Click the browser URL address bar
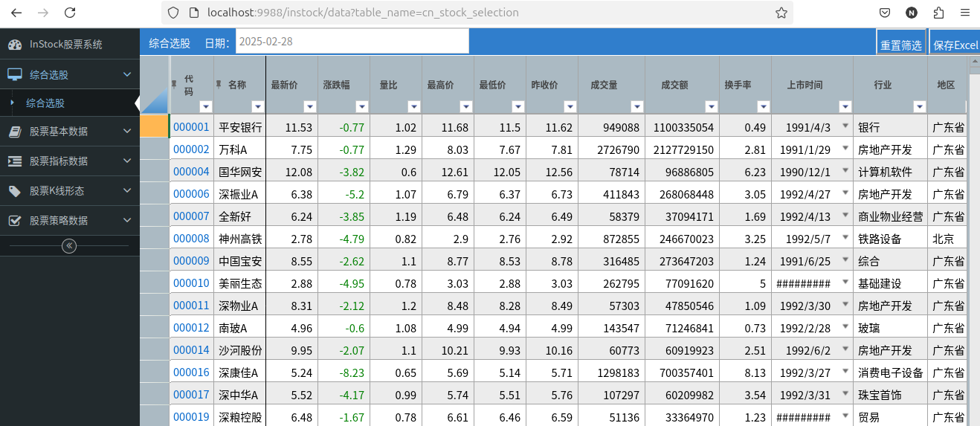 (476, 13)
